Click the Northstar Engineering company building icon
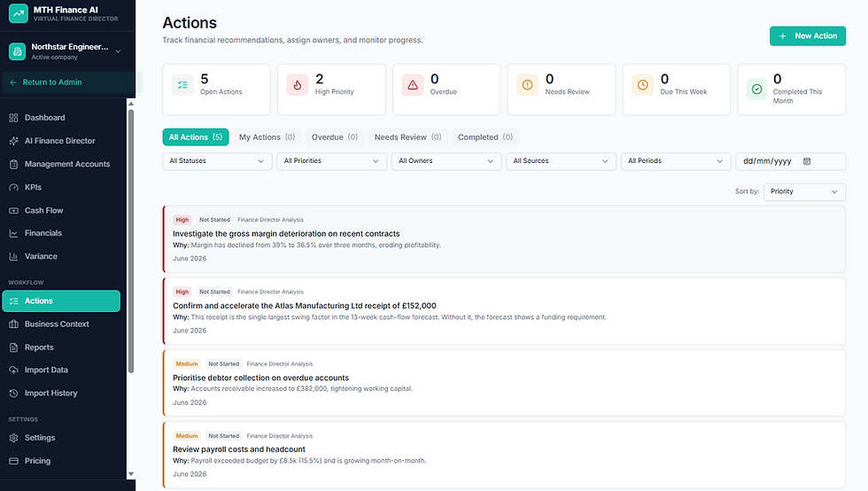This screenshot has width=868, height=491. (x=17, y=51)
